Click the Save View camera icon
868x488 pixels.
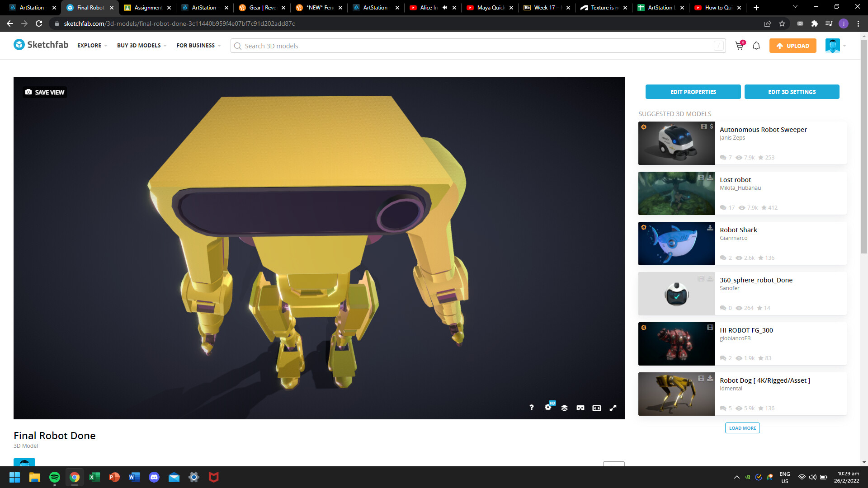tap(28, 92)
